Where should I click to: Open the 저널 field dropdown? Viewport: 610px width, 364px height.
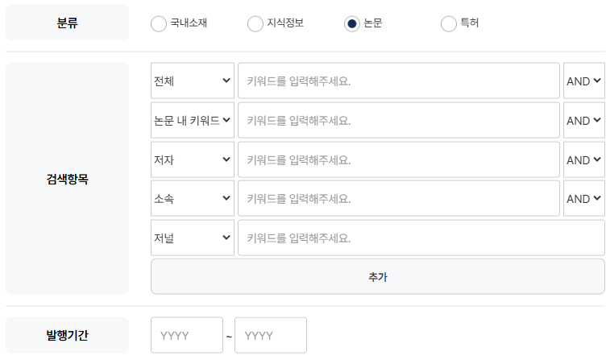pos(193,238)
